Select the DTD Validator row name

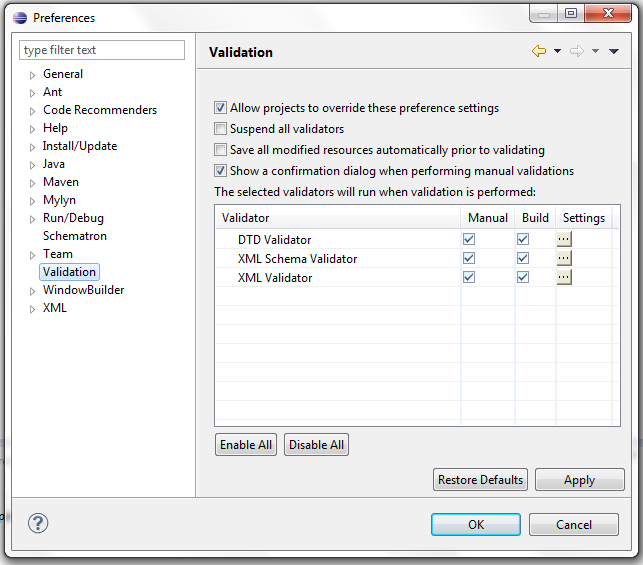[x=274, y=239]
